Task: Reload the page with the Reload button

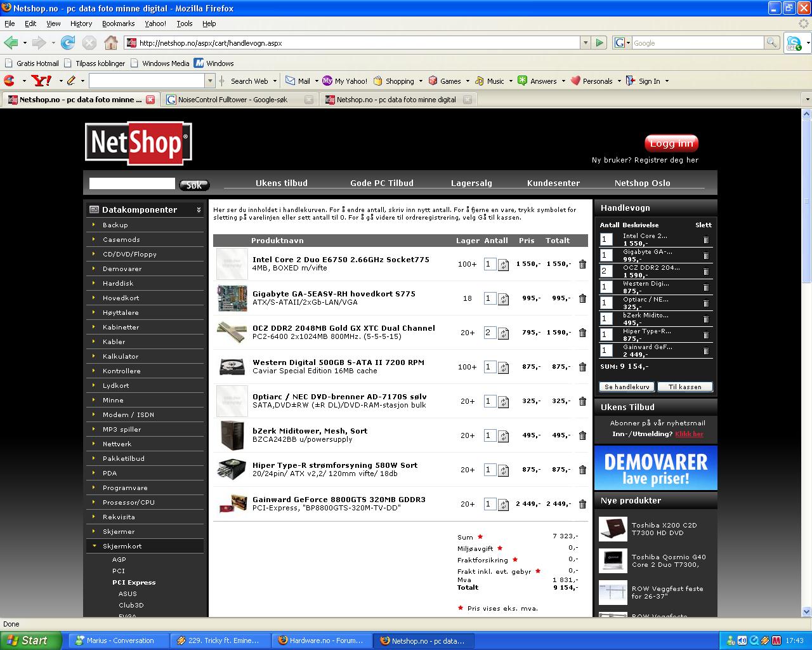Action: (x=68, y=43)
